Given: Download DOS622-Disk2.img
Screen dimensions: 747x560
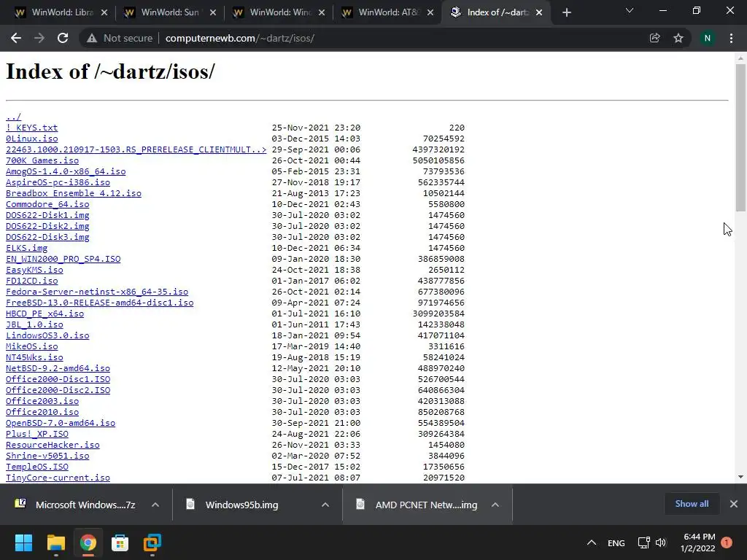Looking at the screenshot, I should click(47, 226).
